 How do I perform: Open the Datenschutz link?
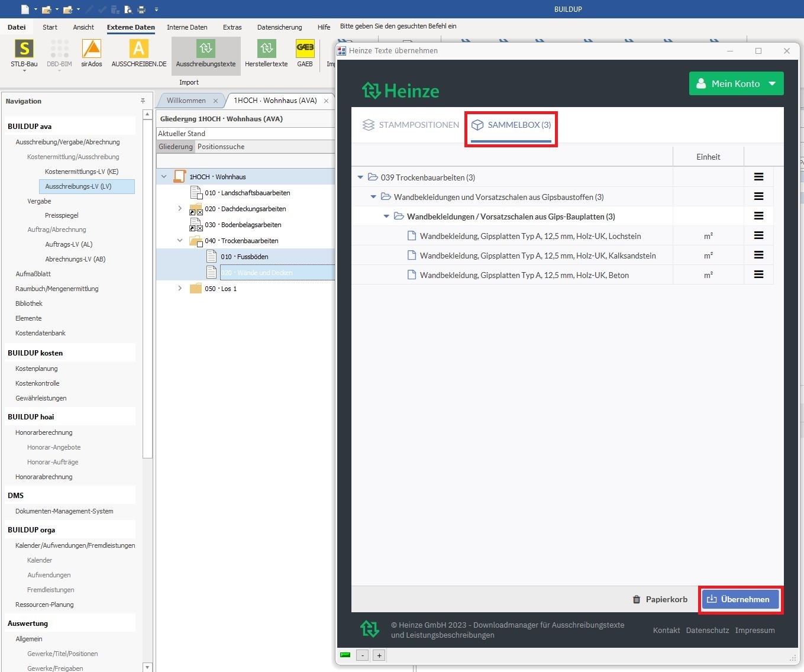pos(708,630)
